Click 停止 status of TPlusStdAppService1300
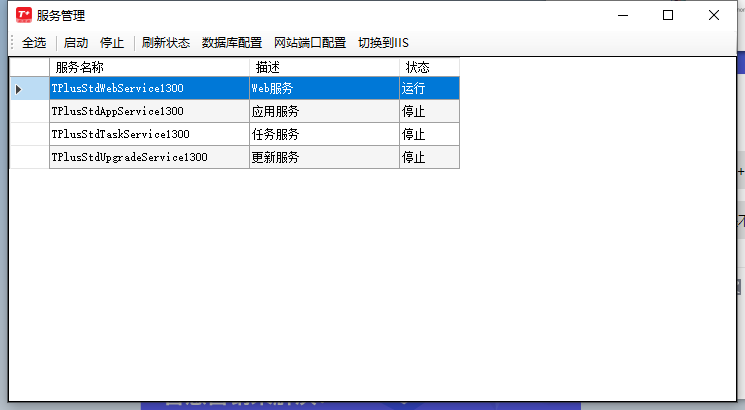Viewport: 745px width, 410px height. pos(430,111)
